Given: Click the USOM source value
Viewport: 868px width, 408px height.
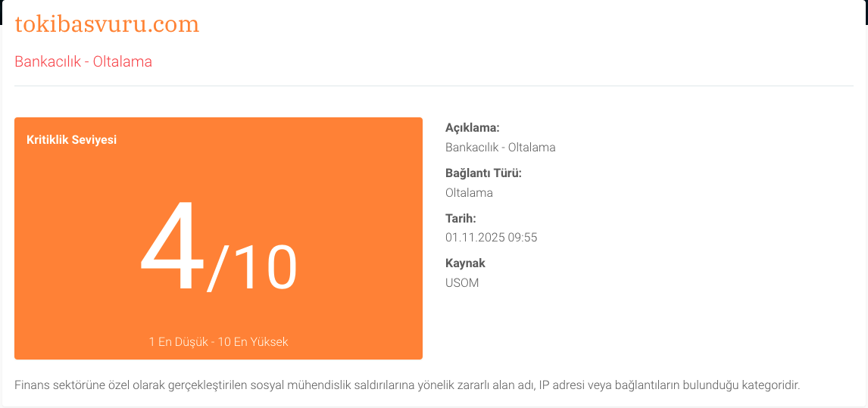Looking at the screenshot, I should pos(462,283).
